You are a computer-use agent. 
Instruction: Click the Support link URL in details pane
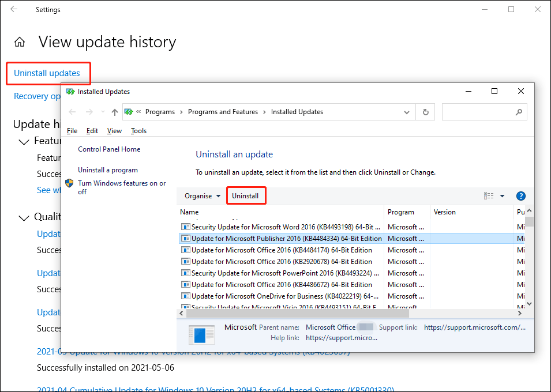pos(475,327)
